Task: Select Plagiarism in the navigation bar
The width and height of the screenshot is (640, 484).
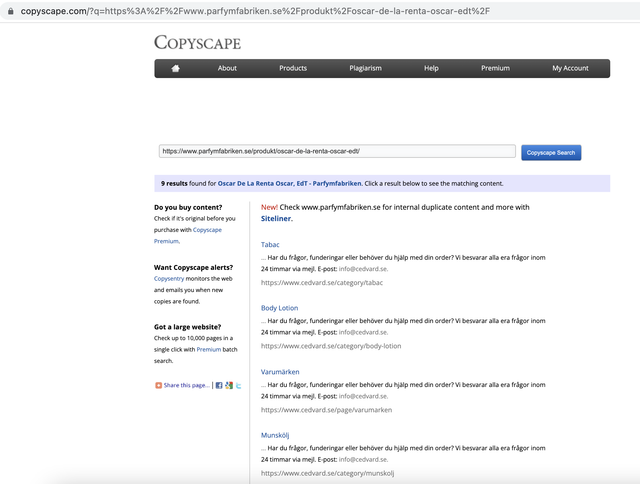Action: (x=365, y=68)
